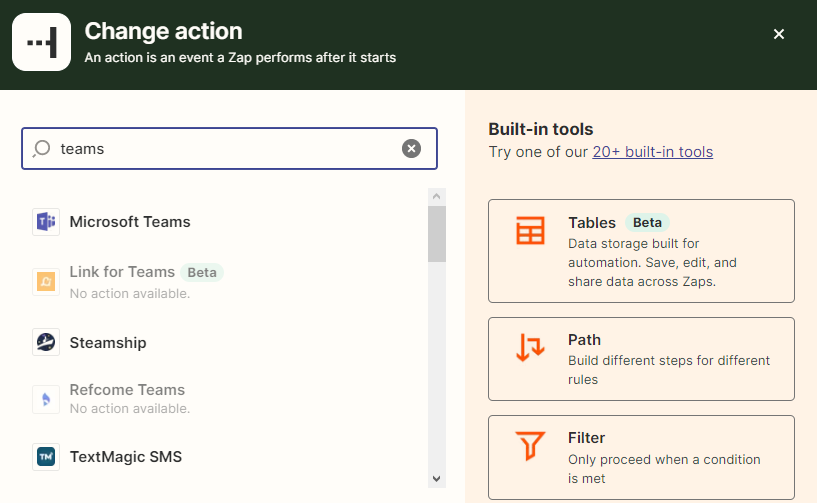Screen dimensions: 817x503
Task: Open the Tables built-in tool card
Action: click(x=641, y=251)
